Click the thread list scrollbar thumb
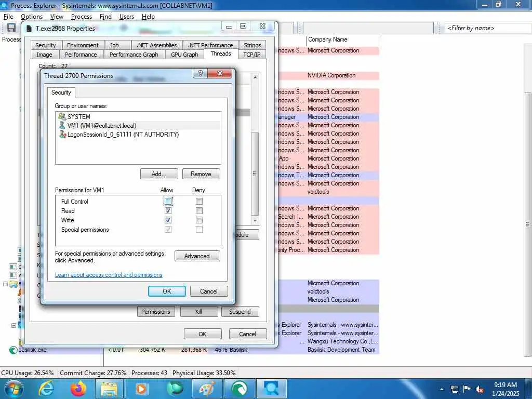 (x=255, y=174)
